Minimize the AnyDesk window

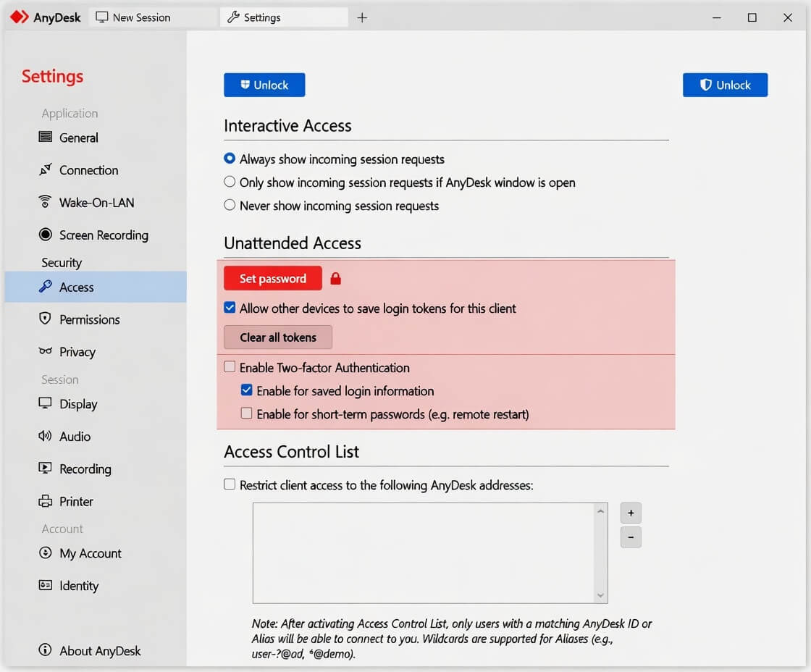coord(717,17)
